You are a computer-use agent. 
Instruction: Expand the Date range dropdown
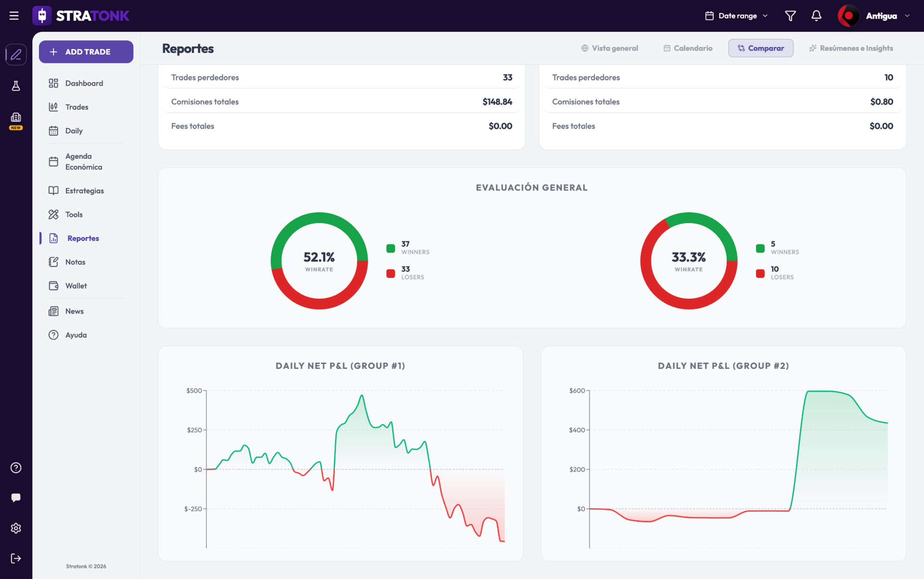(736, 16)
